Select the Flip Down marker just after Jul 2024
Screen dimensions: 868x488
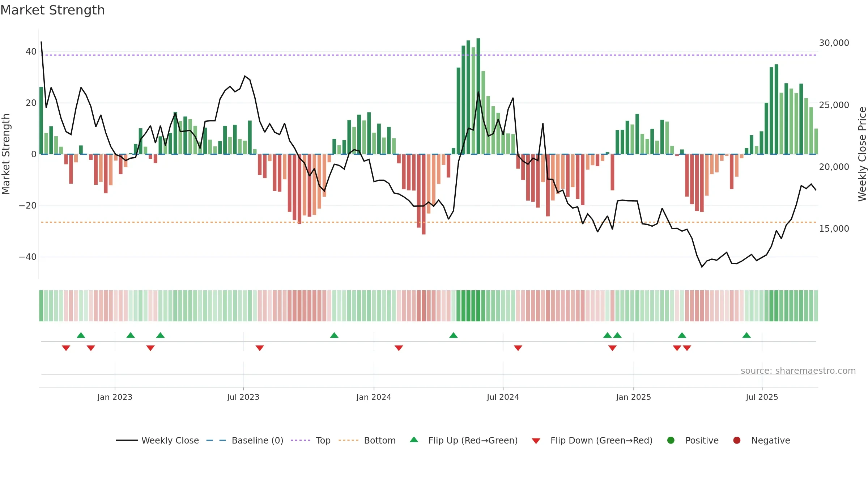(x=518, y=348)
